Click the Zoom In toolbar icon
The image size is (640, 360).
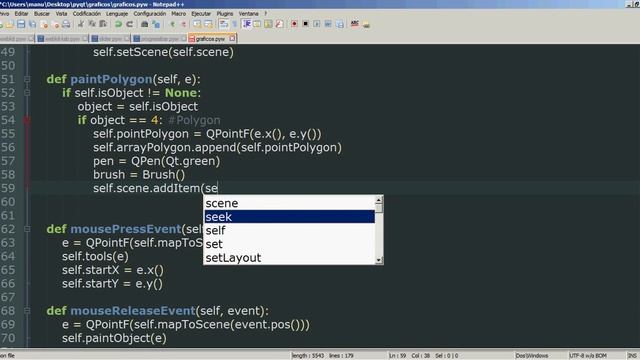[172, 24]
